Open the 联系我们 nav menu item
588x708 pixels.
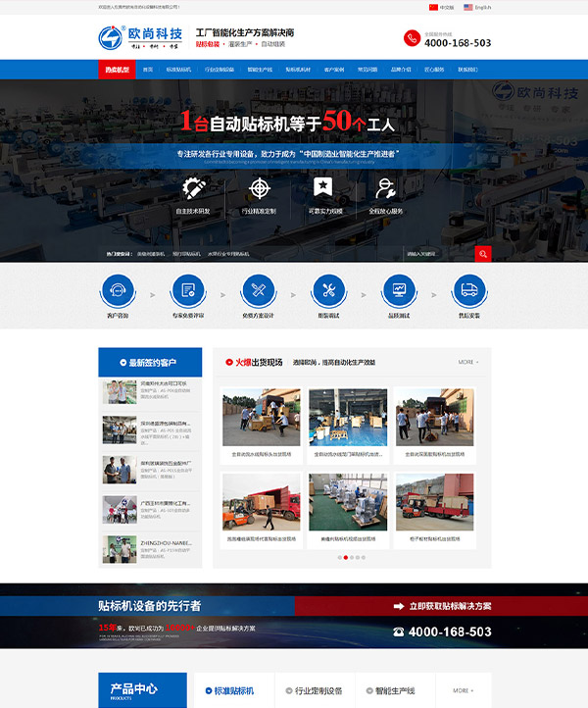(x=467, y=70)
